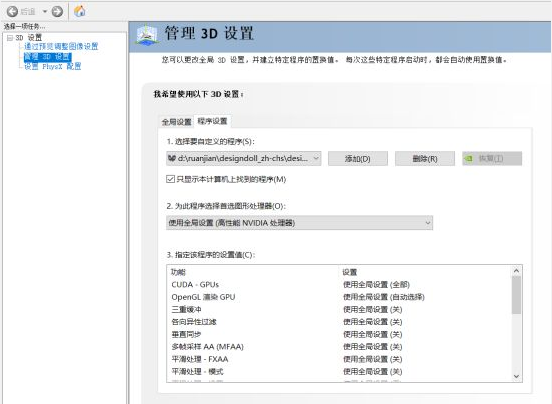Click the 添加(D) button
Screen dimensions: 552x404
click(x=358, y=159)
